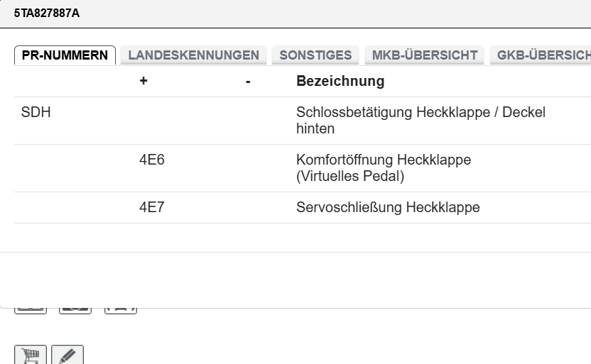Click the part number 5TA827887A title
This screenshot has width=591, height=364.
point(47,13)
